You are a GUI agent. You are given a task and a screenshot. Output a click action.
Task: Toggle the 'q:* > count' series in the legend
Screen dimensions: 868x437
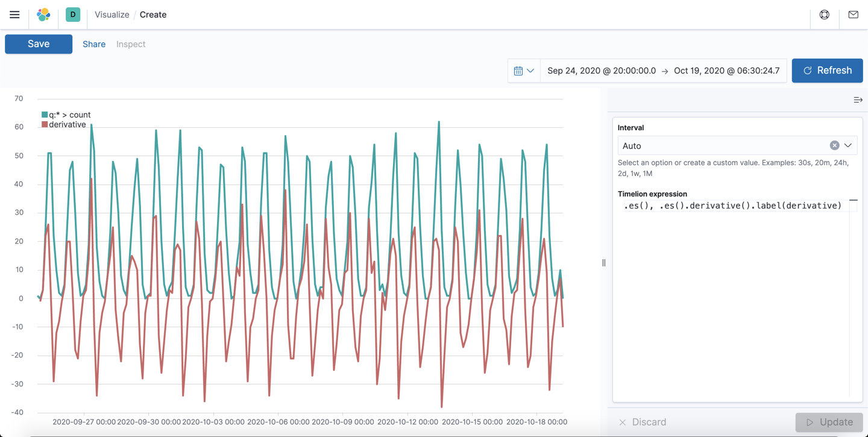[68, 115]
